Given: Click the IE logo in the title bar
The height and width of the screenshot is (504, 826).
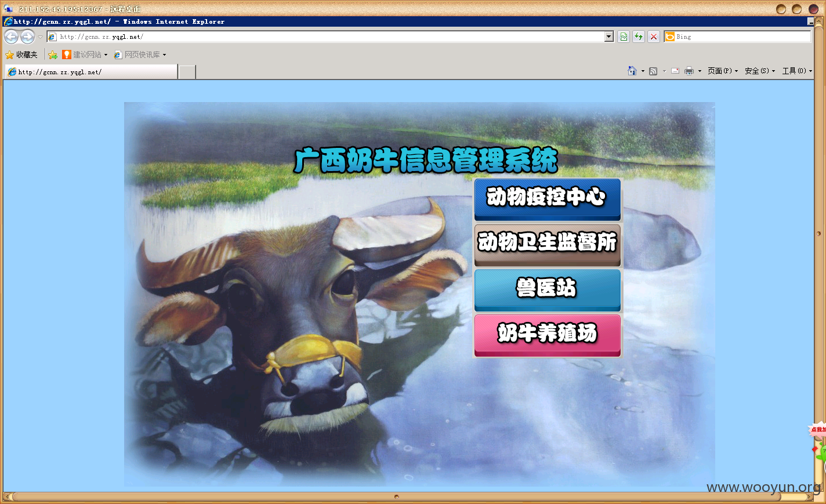Looking at the screenshot, I should pos(8,21).
